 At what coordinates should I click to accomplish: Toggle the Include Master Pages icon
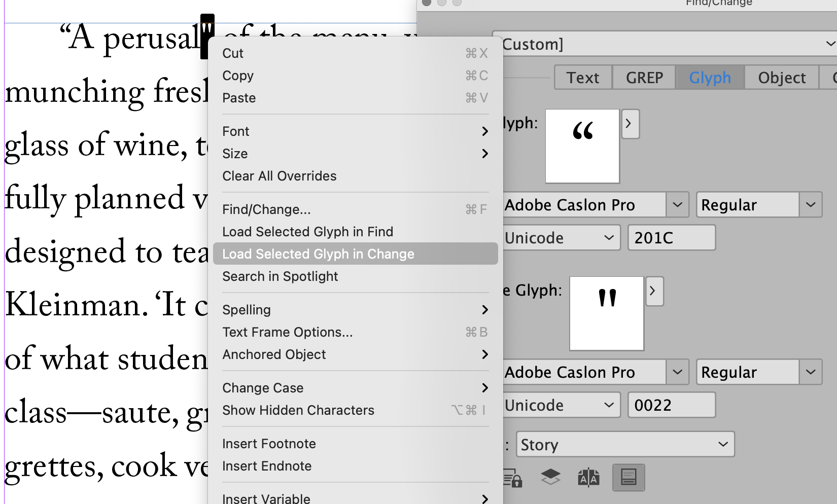(588, 477)
